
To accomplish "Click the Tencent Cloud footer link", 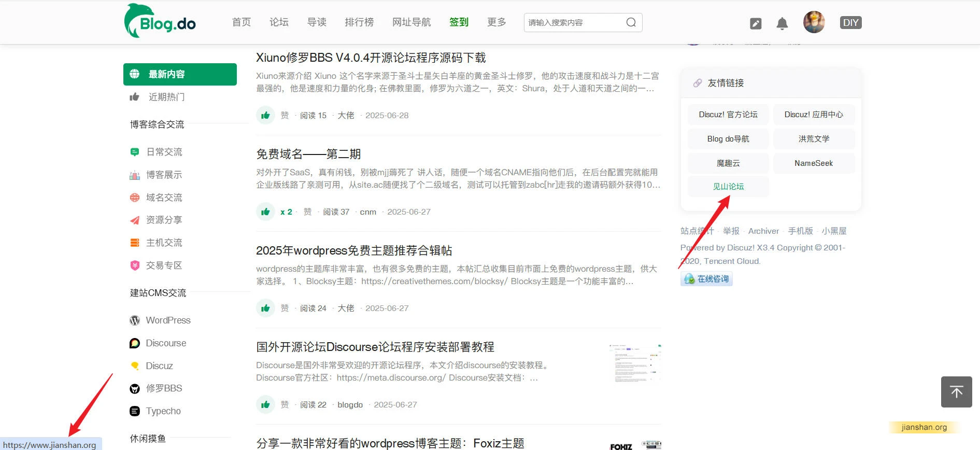I will 731,261.
